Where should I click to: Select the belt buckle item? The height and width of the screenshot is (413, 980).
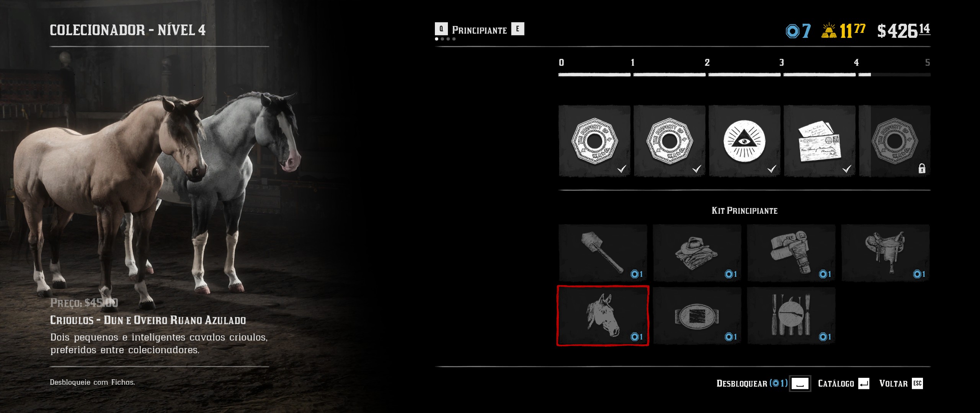(x=697, y=316)
